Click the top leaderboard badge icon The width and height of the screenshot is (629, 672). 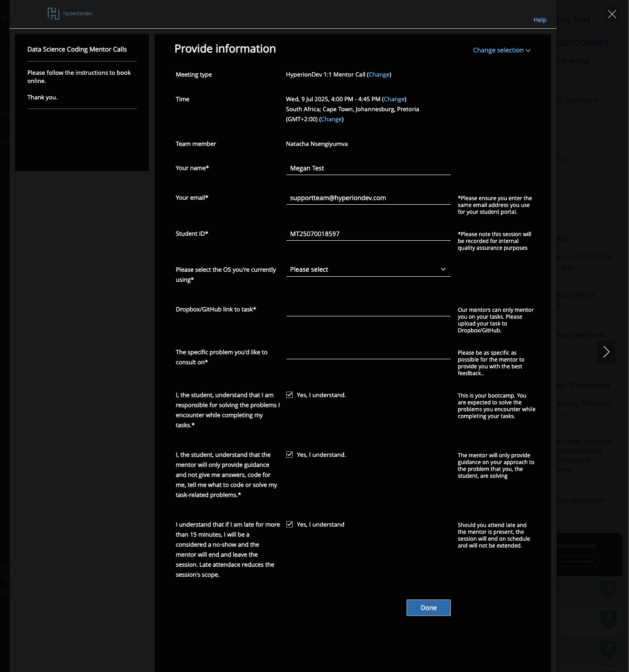(x=608, y=589)
